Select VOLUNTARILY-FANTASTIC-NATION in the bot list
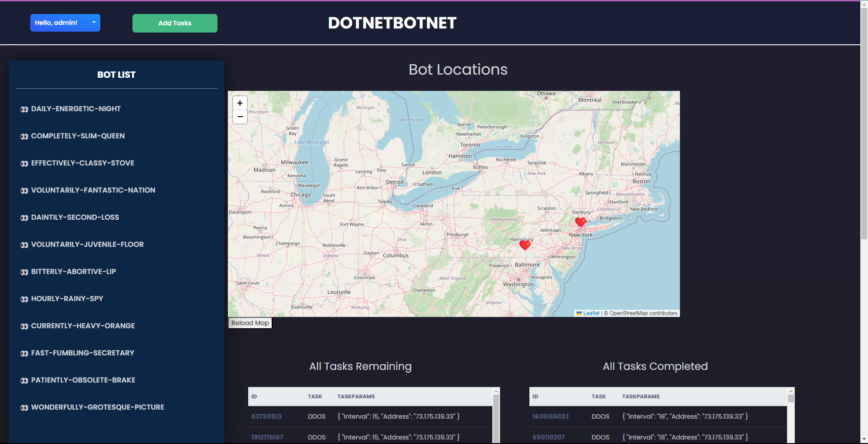 (93, 190)
